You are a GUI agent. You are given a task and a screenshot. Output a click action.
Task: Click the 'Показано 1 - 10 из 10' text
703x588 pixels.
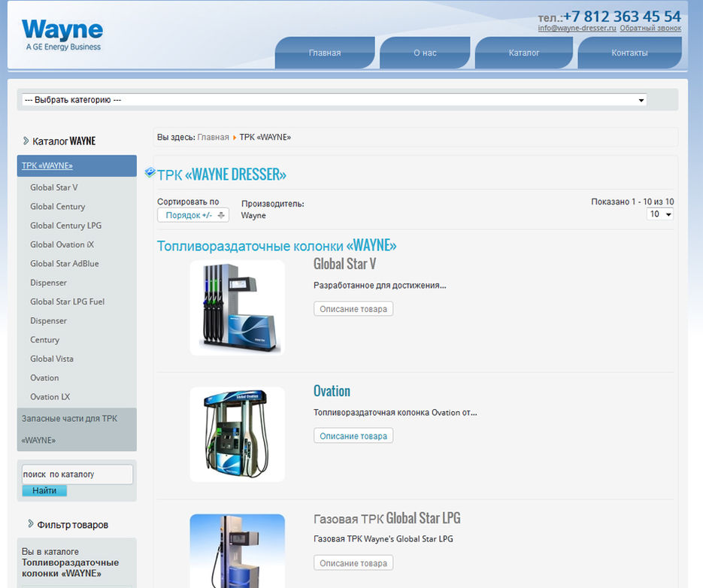[x=632, y=202]
